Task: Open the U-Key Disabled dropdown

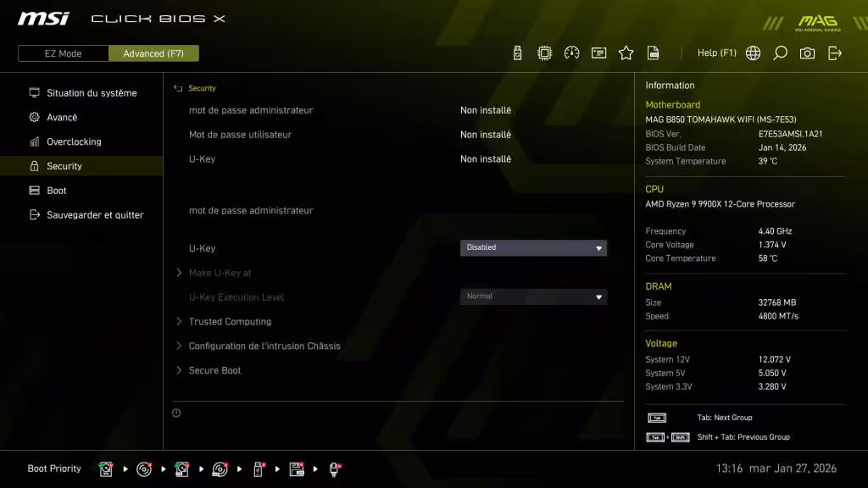Action: [x=533, y=247]
